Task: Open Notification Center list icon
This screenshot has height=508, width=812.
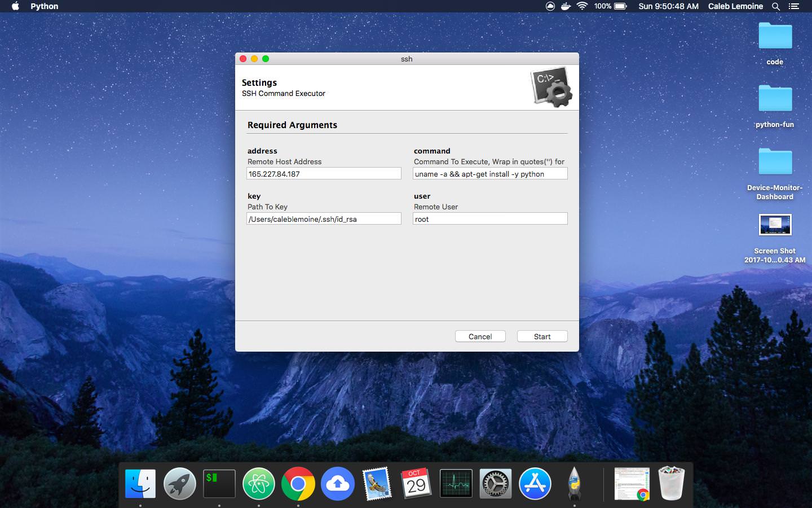Action: (x=794, y=6)
